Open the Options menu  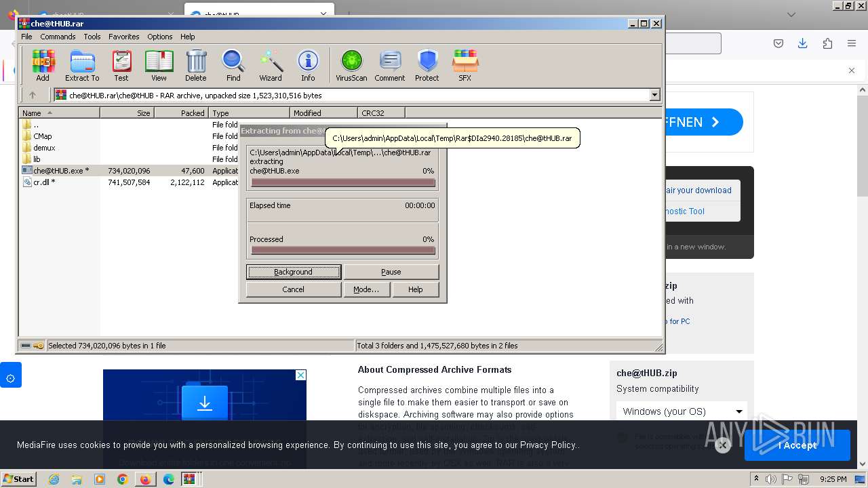pos(160,37)
